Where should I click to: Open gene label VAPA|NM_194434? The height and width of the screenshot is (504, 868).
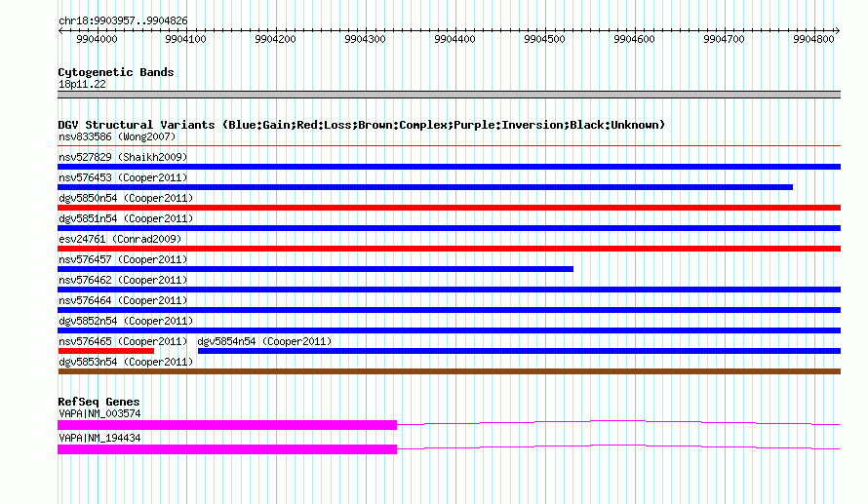99,438
